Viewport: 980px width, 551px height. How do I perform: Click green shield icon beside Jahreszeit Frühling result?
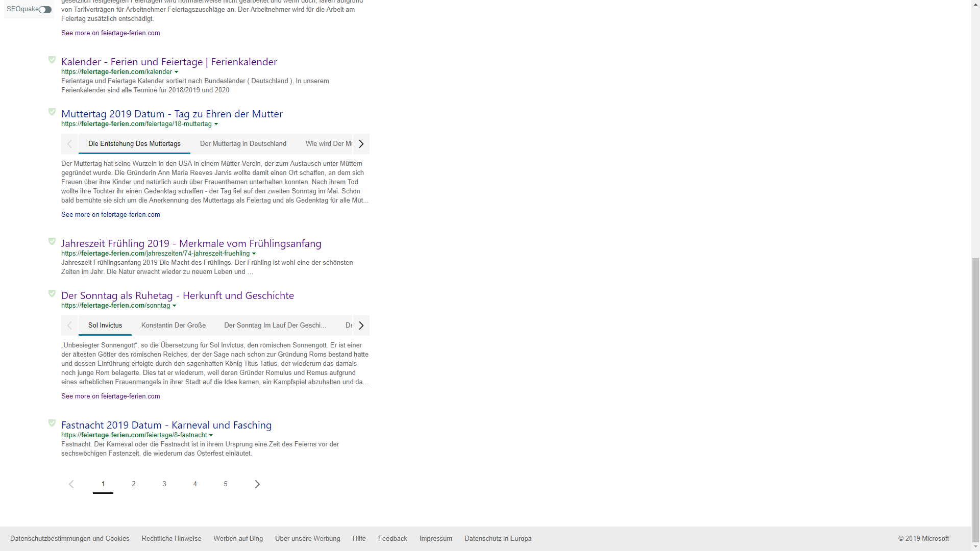point(52,241)
